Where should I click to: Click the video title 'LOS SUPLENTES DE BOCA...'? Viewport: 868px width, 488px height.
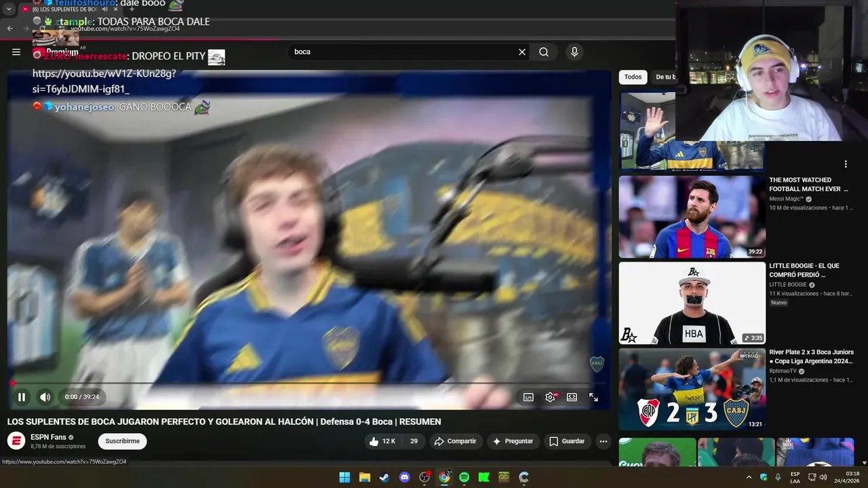coord(224,422)
